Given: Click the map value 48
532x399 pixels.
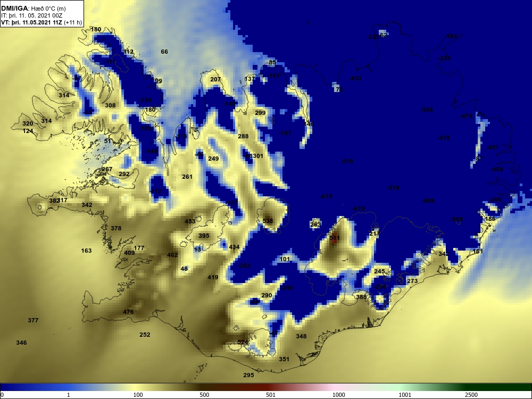Looking at the screenshot, I should (184, 269).
